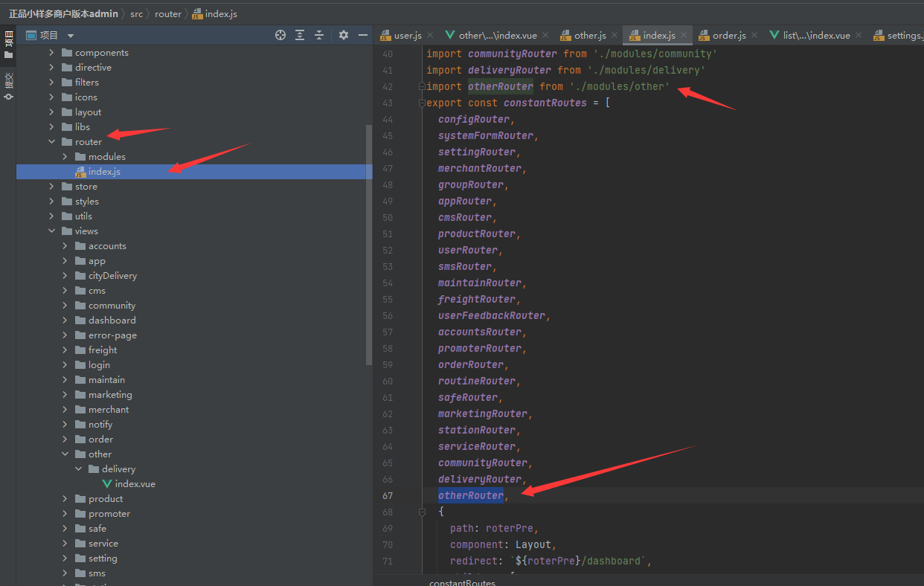This screenshot has width=924, height=586.
Task: Expand the filters folder
Action: pyautogui.click(x=51, y=83)
